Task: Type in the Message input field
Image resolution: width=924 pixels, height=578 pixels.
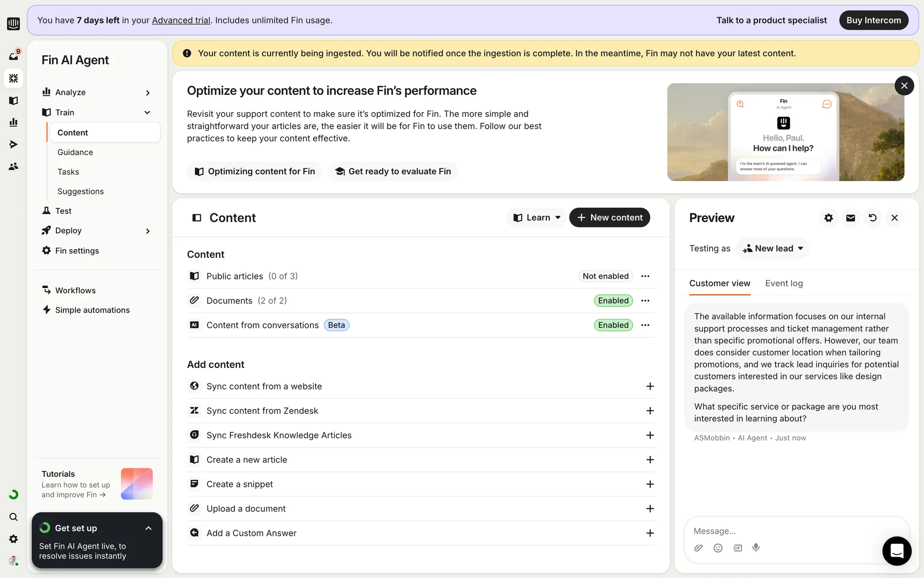Action: (780, 531)
